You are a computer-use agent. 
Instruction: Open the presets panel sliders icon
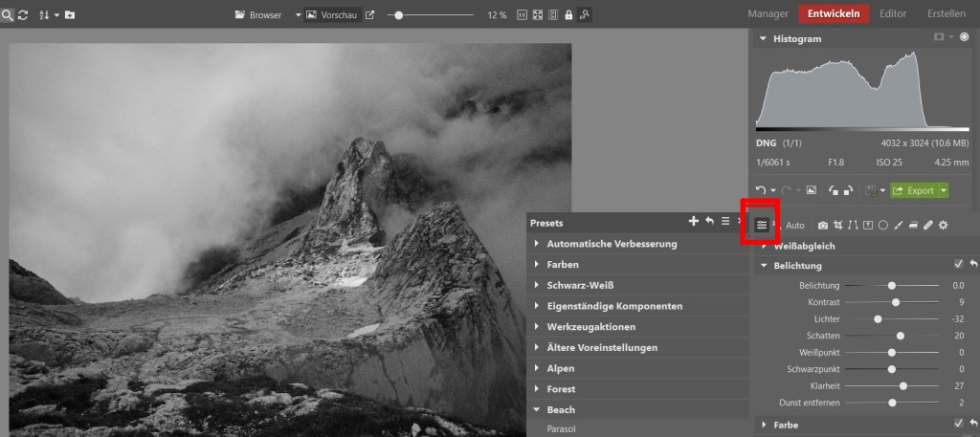tap(761, 226)
